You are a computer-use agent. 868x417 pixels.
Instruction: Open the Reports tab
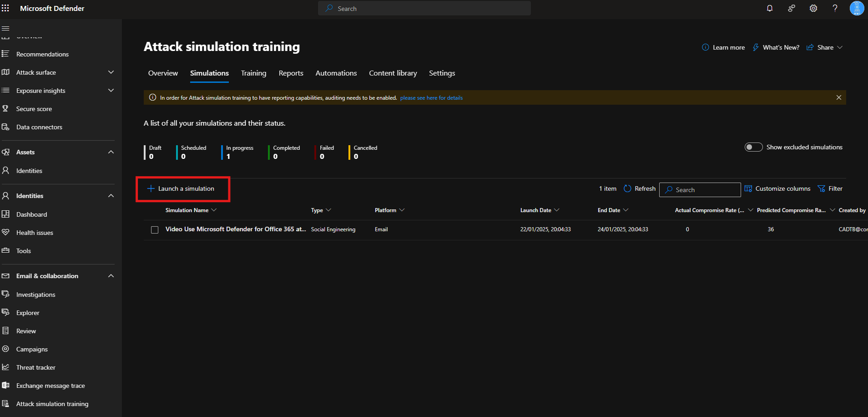[x=291, y=73]
